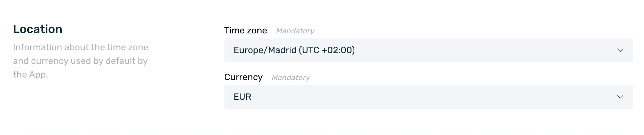Click "and currency used by default by" line
Screen dimensions: 644x135
tap(80, 61)
